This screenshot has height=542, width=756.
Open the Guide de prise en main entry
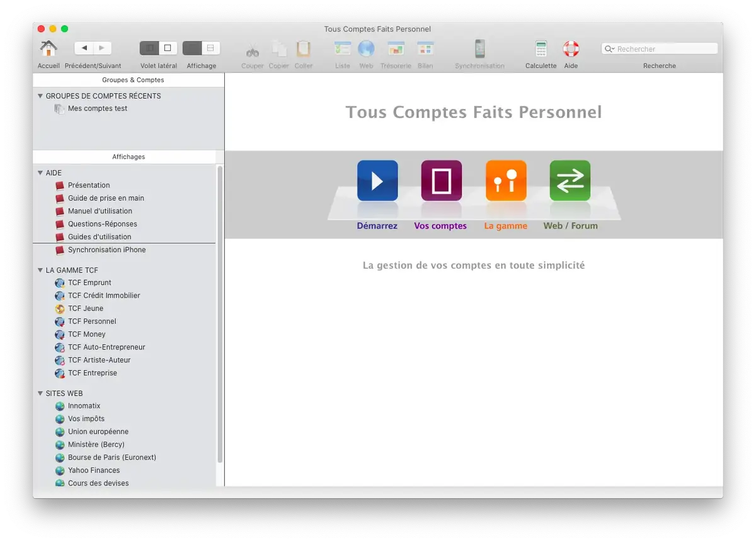[105, 198]
